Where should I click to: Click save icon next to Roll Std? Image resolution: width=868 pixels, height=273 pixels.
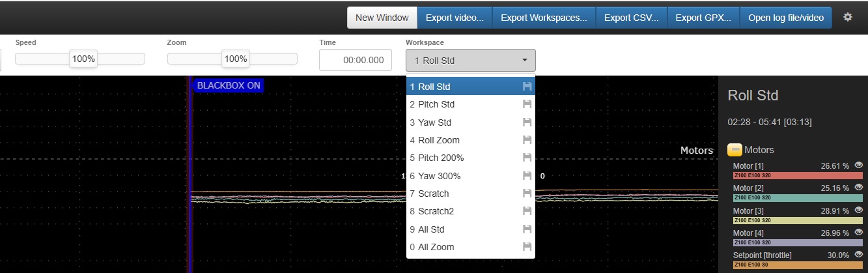click(x=527, y=87)
